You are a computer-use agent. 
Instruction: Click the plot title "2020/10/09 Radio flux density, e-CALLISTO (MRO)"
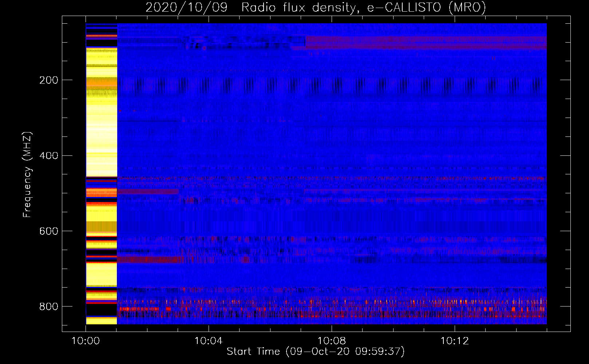(x=316, y=7)
